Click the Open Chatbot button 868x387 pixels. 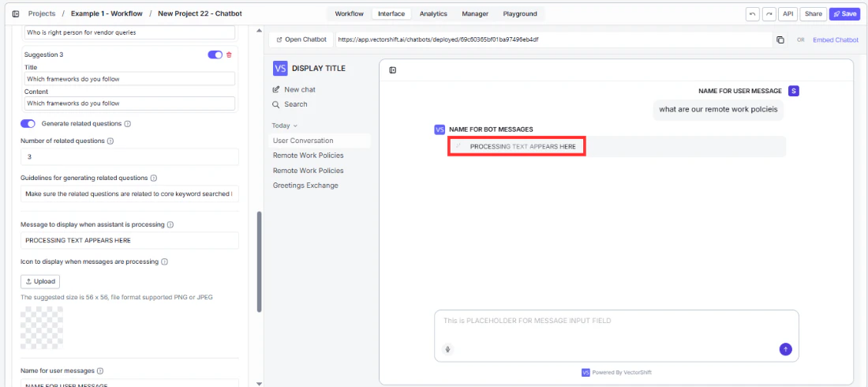point(301,40)
